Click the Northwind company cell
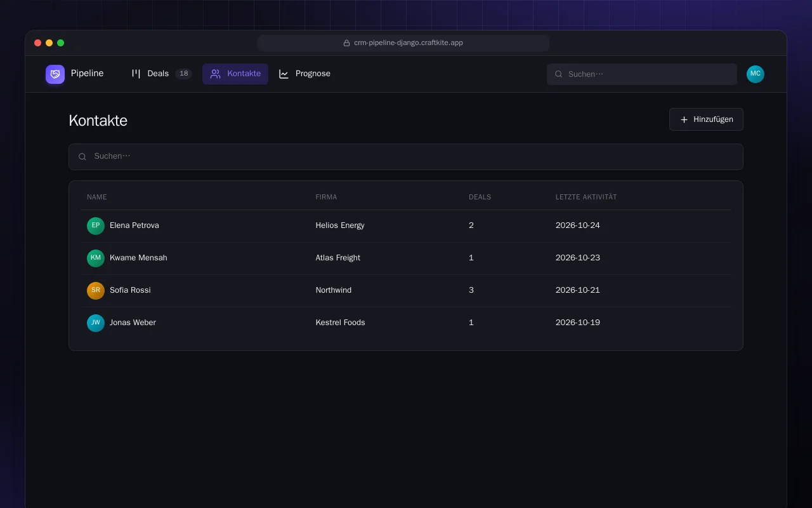 tap(334, 290)
